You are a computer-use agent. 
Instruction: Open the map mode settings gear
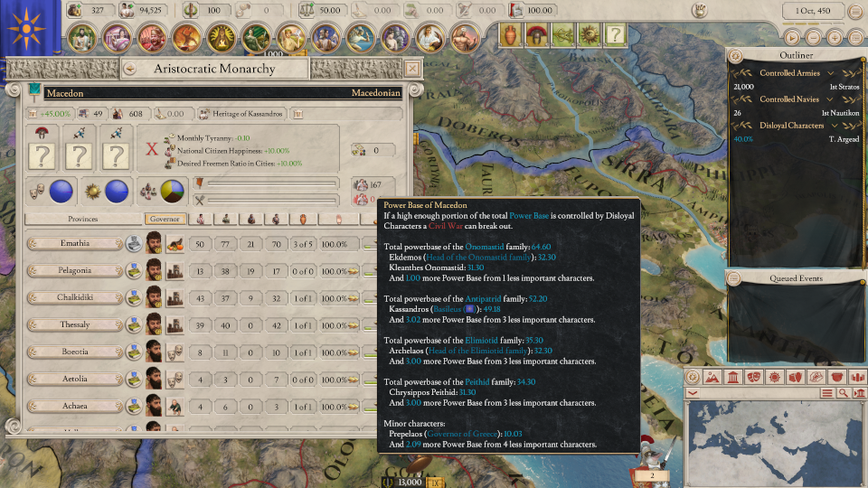[693, 378]
